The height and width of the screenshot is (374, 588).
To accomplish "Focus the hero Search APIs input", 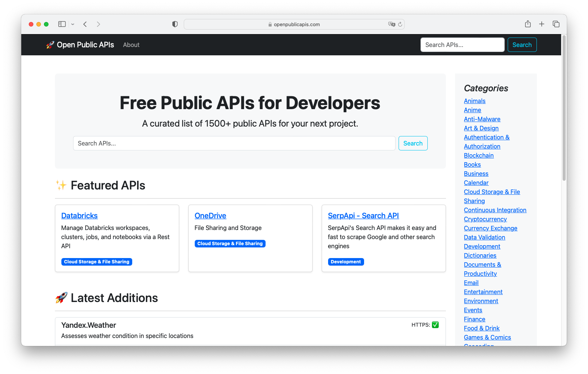I will tap(234, 143).
